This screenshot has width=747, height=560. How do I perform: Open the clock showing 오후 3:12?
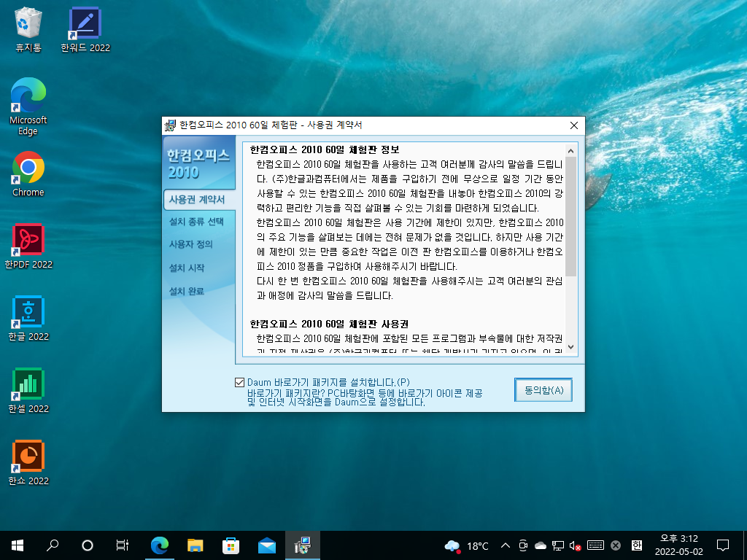click(679, 545)
